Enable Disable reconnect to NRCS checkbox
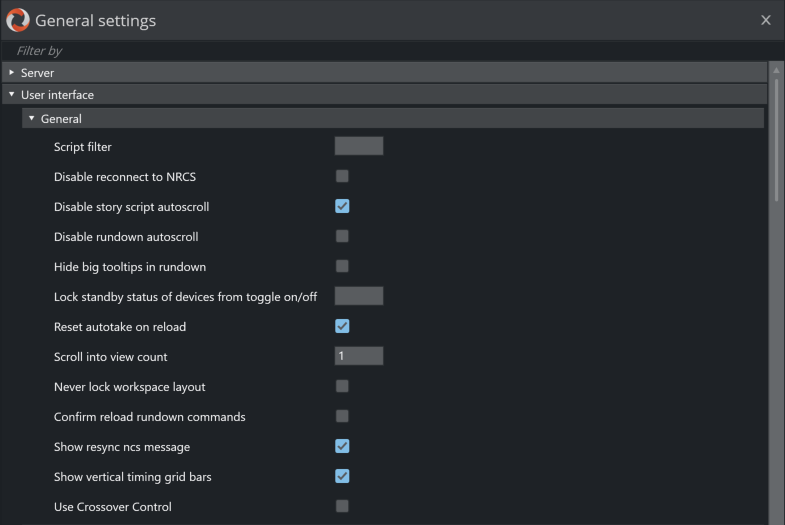The image size is (785, 525). (342, 176)
